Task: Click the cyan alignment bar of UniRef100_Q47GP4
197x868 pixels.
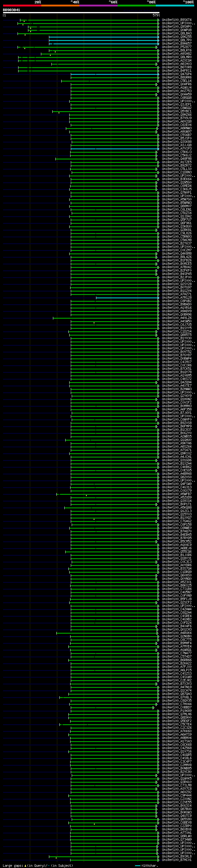Action: click(115, 74)
